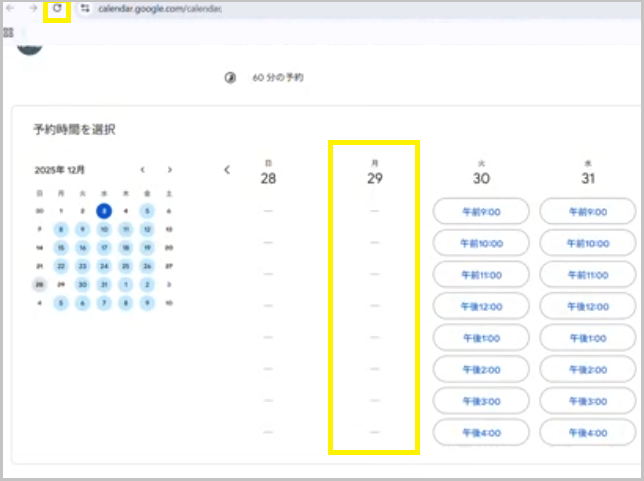
Task: Click the clock icon next to 60 分の予約
Action: (230, 78)
